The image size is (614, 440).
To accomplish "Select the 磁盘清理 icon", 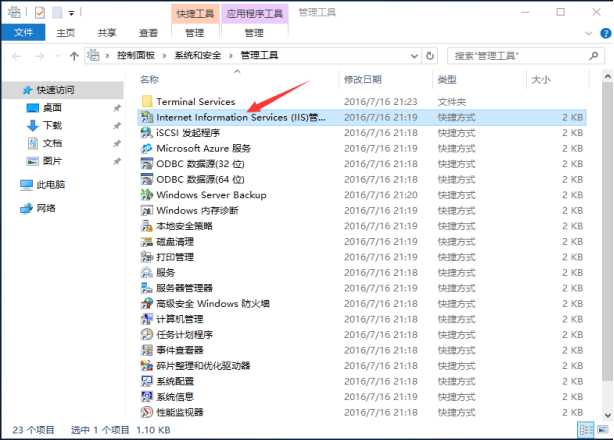I will pyautogui.click(x=147, y=242).
